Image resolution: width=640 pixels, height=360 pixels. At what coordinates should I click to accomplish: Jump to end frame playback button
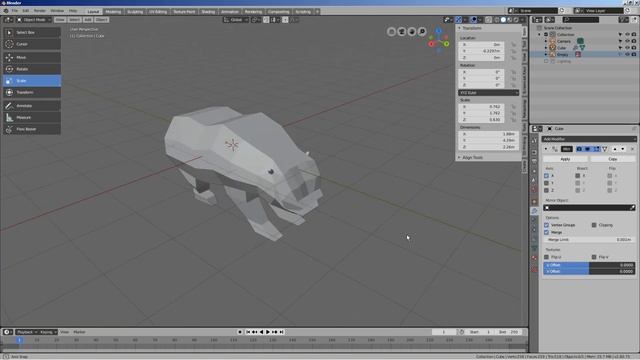[282, 332]
